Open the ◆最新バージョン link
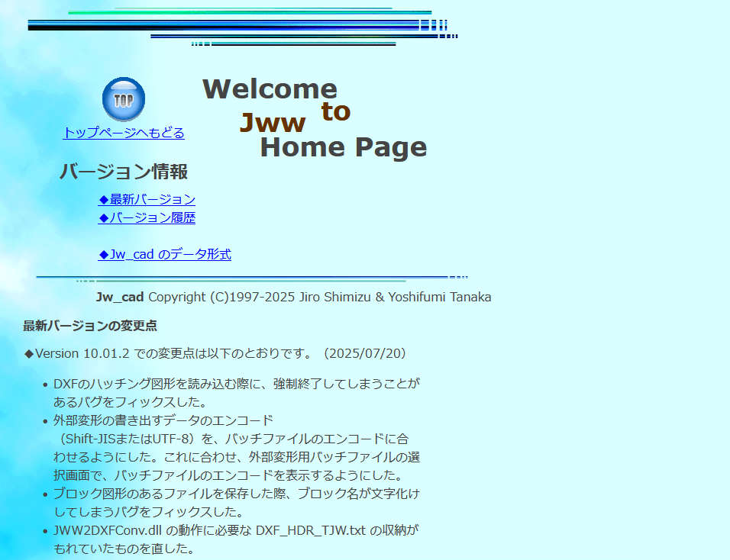The height and width of the screenshot is (560, 730). coord(147,200)
